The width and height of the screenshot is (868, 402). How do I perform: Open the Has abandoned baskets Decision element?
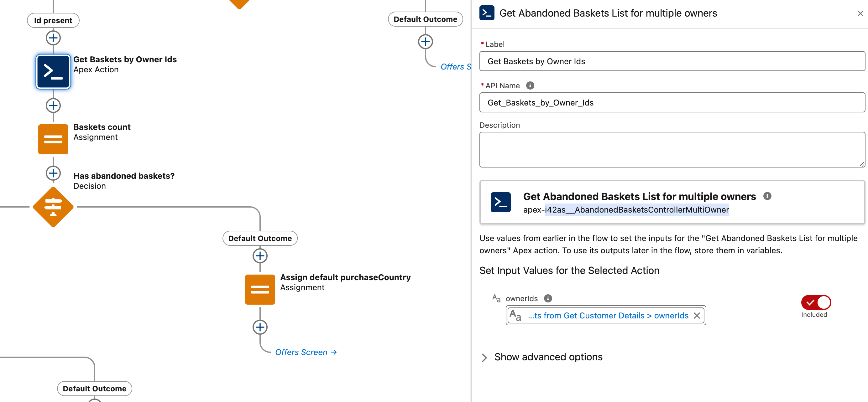click(x=53, y=207)
